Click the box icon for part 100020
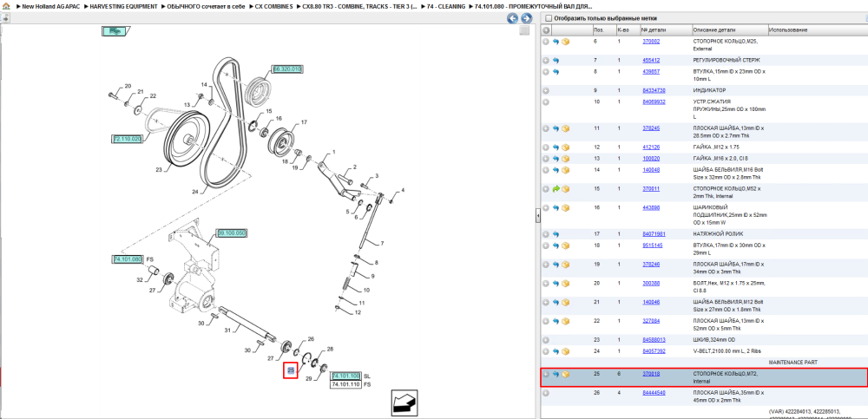The height and width of the screenshot is (419, 868). click(x=566, y=159)
